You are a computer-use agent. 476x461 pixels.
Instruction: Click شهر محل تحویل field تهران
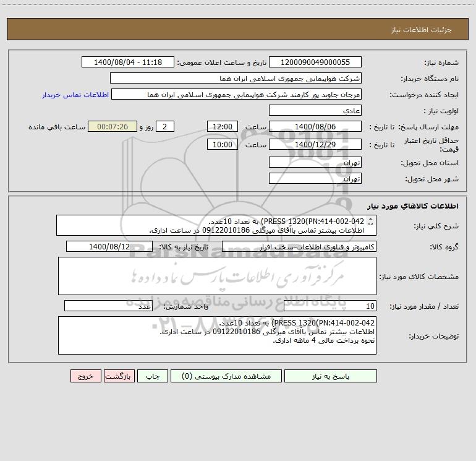[x=315, y=178]
